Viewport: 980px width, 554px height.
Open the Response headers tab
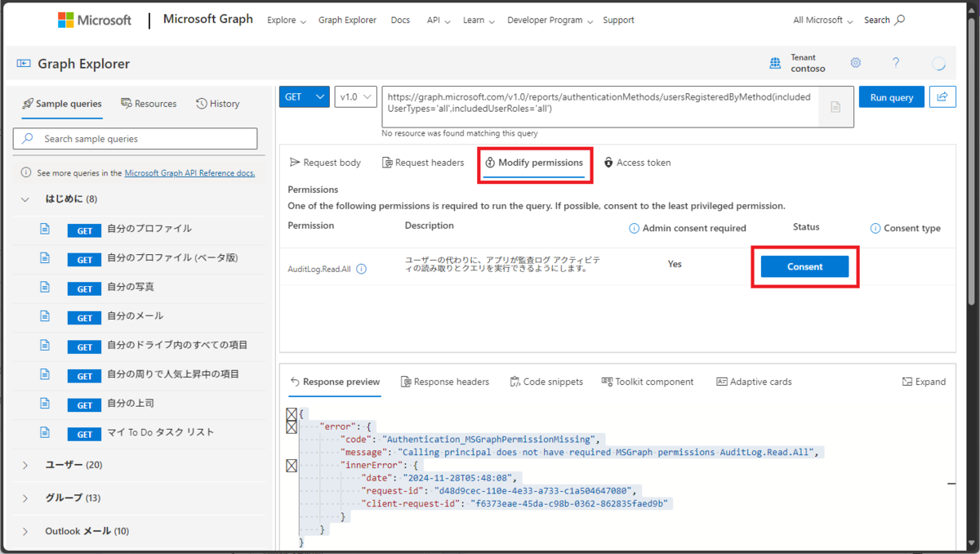pos(445,382)
